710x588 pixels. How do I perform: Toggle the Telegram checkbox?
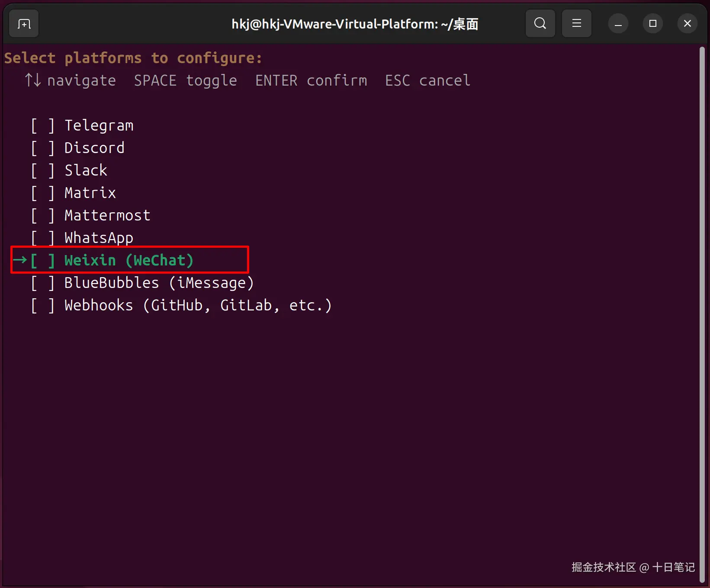pos(42,126)
